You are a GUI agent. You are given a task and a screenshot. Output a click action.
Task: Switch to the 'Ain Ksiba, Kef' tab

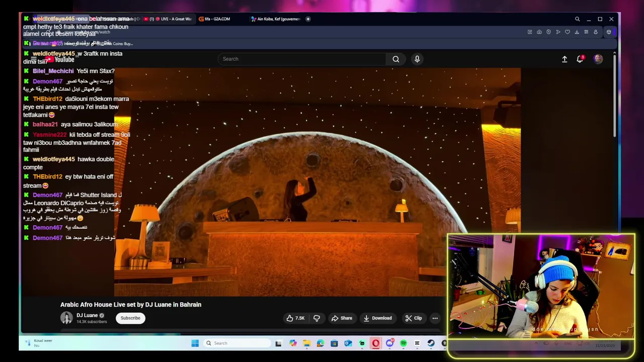pyautogui.click(x=276, y=19)
